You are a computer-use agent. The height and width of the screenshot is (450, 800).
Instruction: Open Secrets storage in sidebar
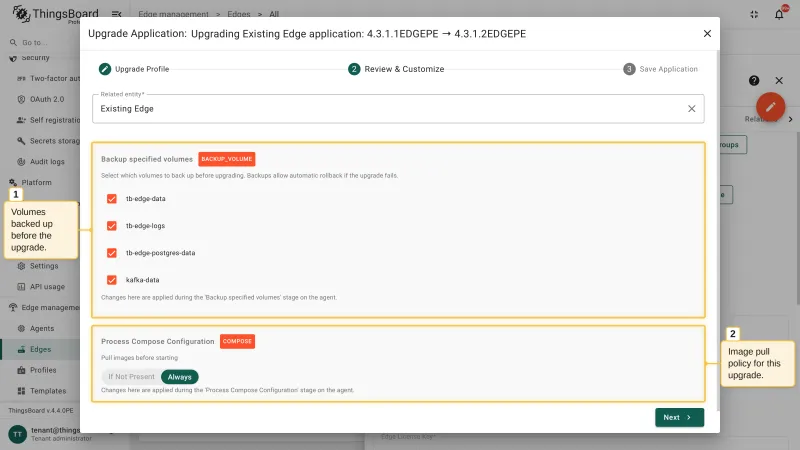pos(47,141)
